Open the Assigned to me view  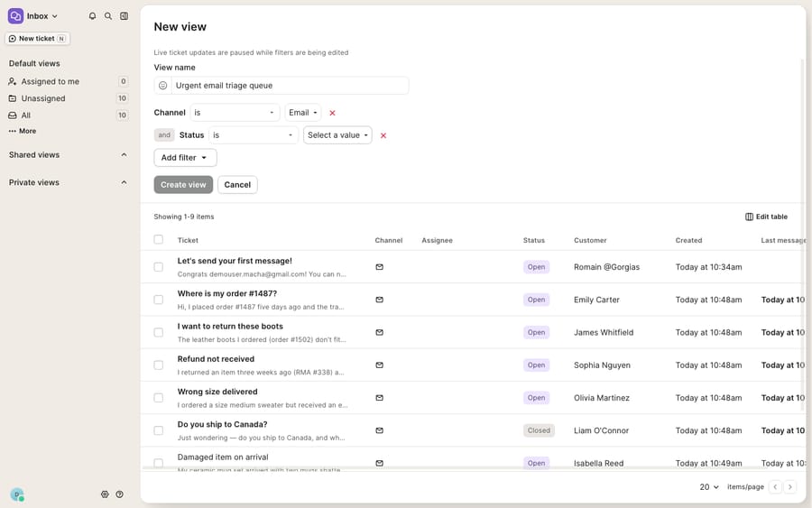(68, 81)
